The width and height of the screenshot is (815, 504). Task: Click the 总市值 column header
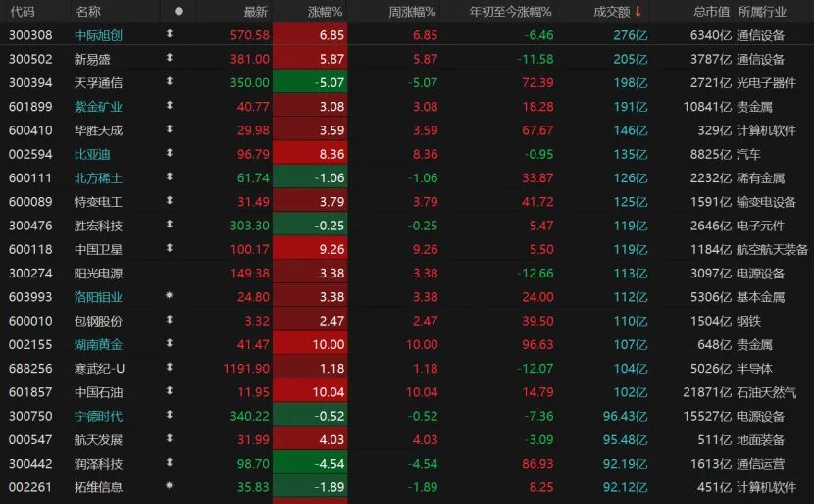click(x=712, y=12)
